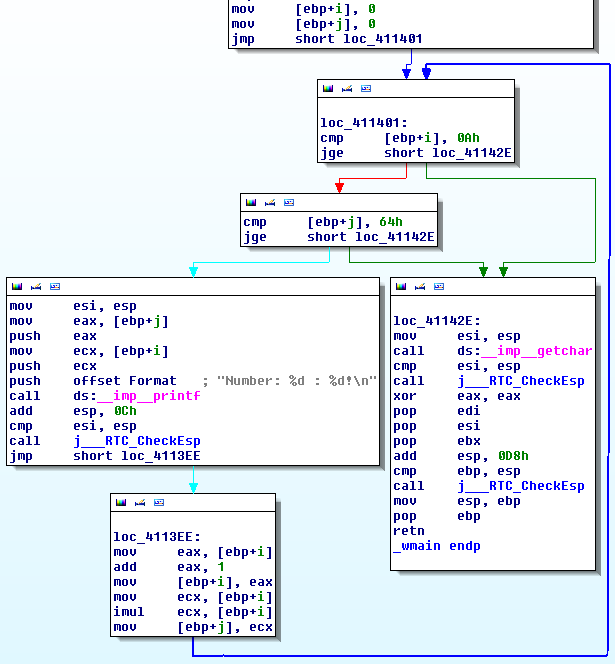Set node color for loc_41142E block

pyautogui.click(x=400, y=286)
